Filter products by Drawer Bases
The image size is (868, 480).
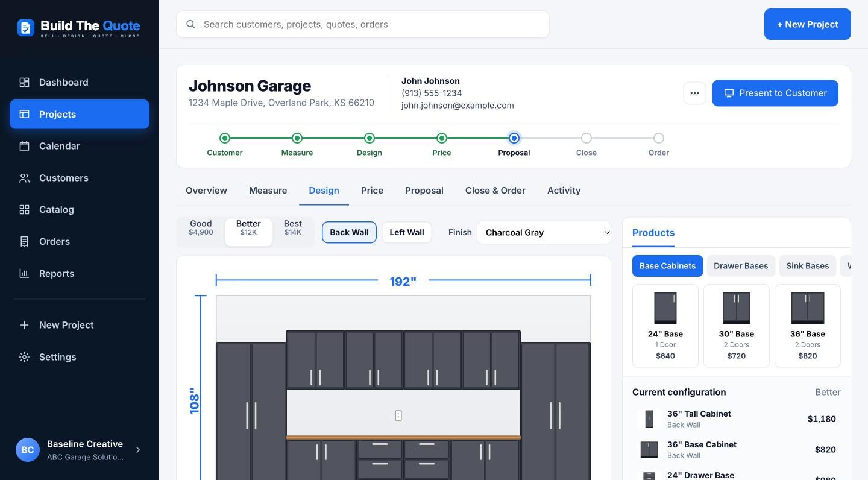point(741,266)
